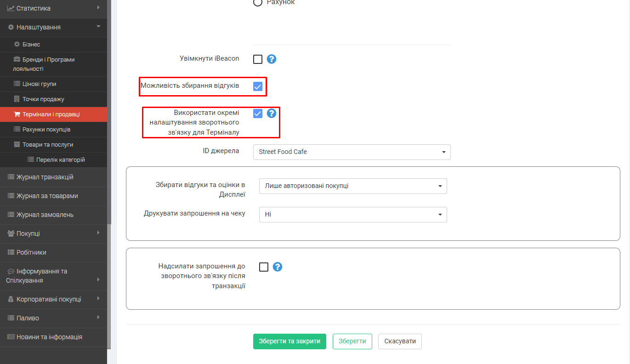Click the help icon next to iBeacon

tap(272, 59)
